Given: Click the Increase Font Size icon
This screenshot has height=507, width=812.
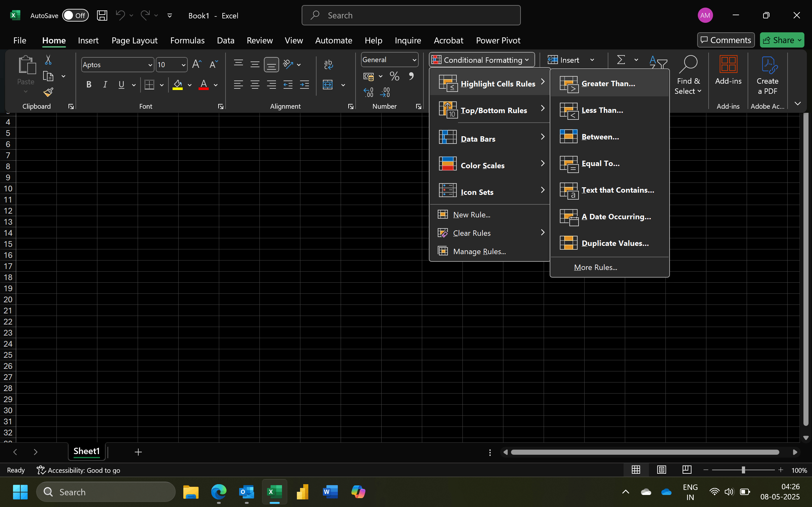Looking at the screenshot, I should [197, 64].
